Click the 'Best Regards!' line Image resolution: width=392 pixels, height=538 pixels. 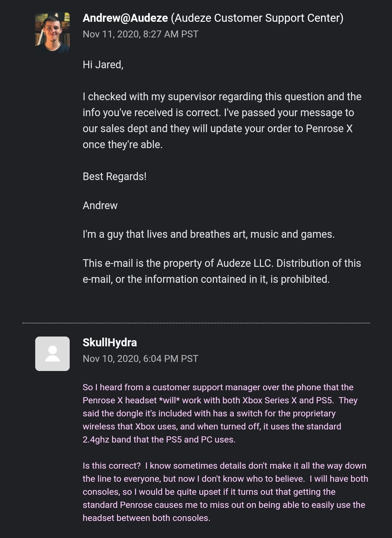point(115,176)
